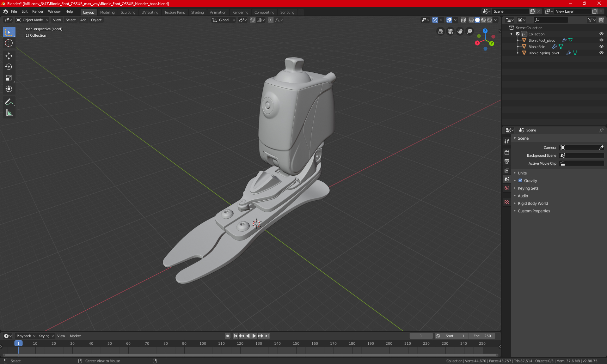607x364 pixels.
Task: Open Render properties tab
Action: [507, 152]
